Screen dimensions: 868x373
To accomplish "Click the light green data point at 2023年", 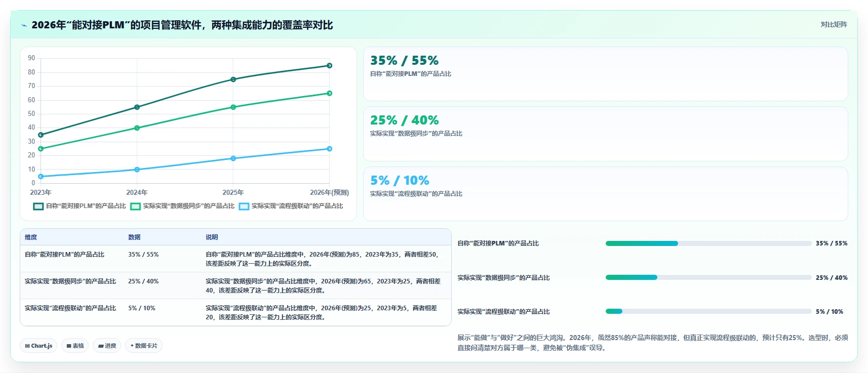I will coord(41,149).
